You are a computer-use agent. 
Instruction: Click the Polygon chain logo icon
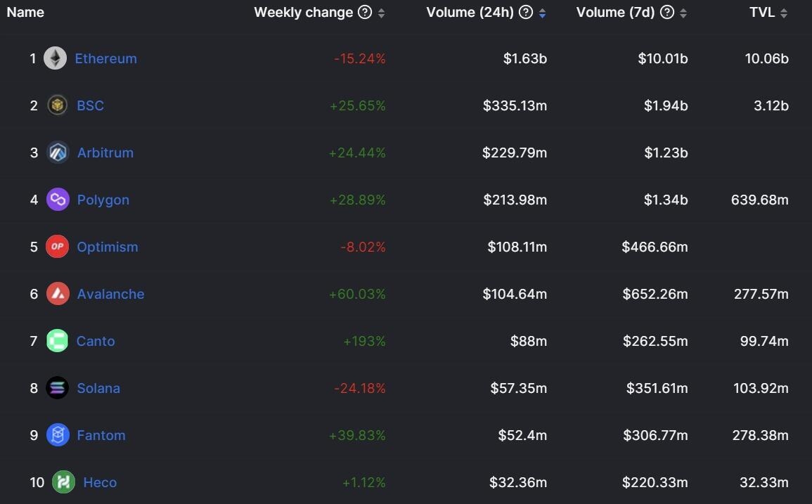click(58, 200)
